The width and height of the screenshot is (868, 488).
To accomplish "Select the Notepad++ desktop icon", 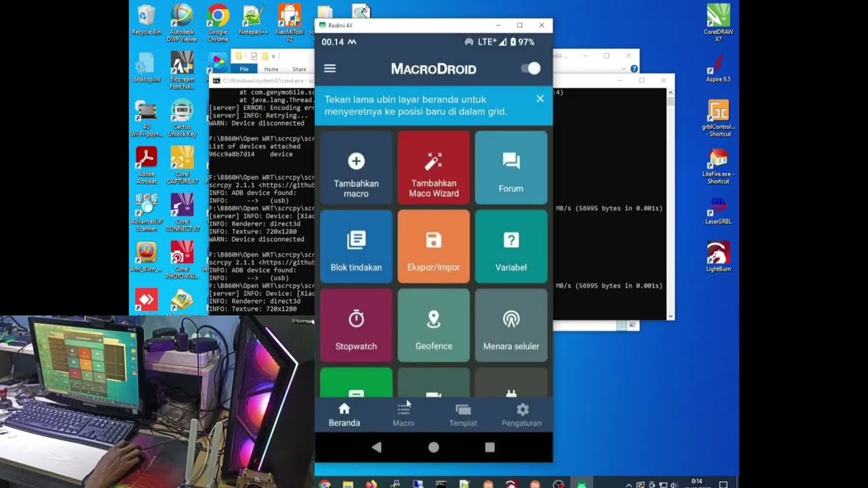I will [x=253, y=20].
